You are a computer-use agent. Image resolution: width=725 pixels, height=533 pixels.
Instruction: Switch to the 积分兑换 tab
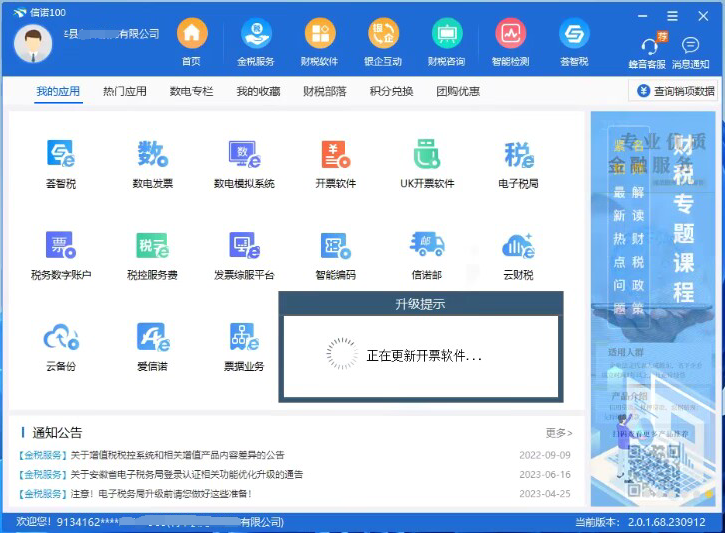[392, 92]
